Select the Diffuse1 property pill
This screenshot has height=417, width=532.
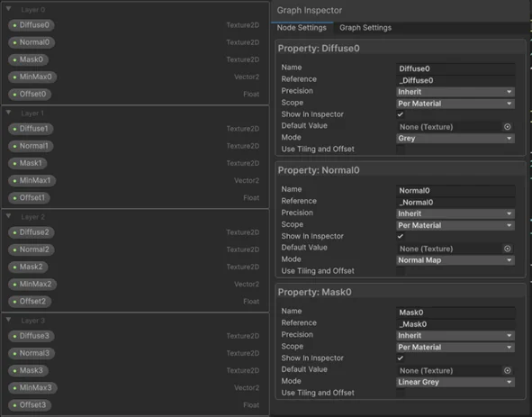[31, 129]
